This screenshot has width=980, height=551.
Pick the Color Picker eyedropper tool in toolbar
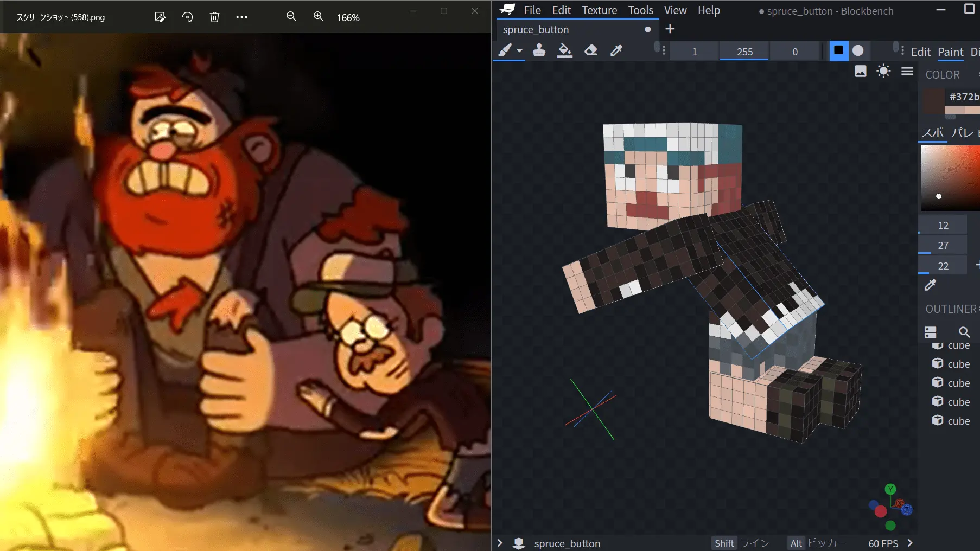click(x=616, y=50)
